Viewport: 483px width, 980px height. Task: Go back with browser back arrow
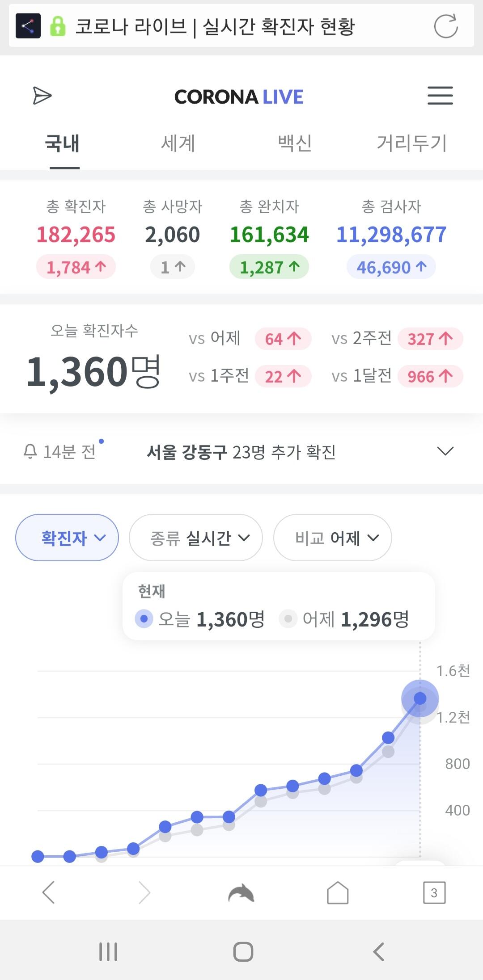pyautogui.click(x=48, y=893)
